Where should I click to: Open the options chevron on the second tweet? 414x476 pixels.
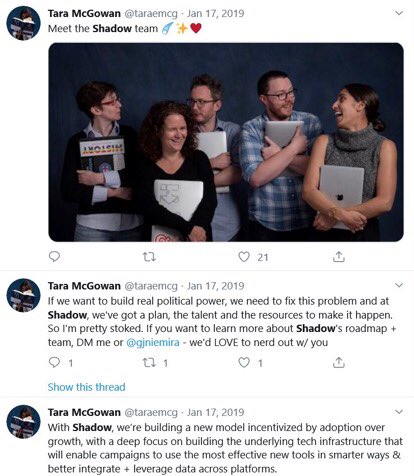(x=399, y=285)
